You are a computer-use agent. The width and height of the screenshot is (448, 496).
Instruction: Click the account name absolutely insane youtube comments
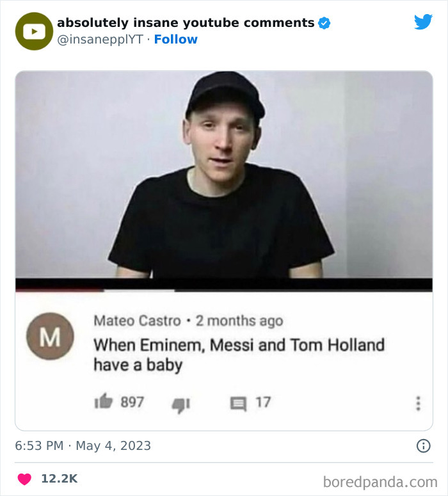tap(186, 23)
